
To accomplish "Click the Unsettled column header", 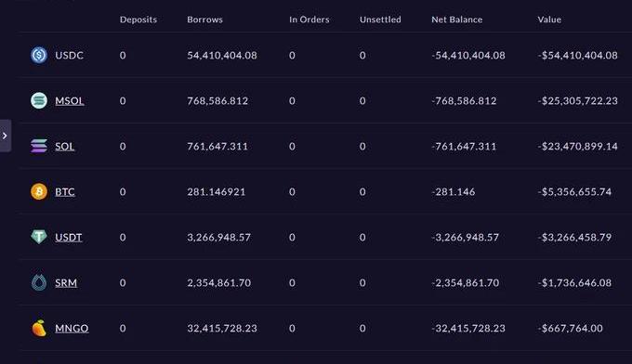I will point(380,19).
